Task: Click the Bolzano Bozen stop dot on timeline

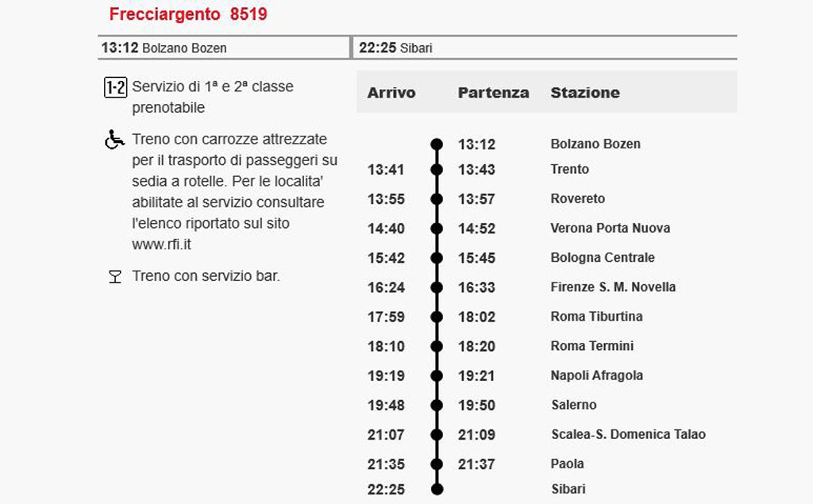Action: (x=437, y=144)
